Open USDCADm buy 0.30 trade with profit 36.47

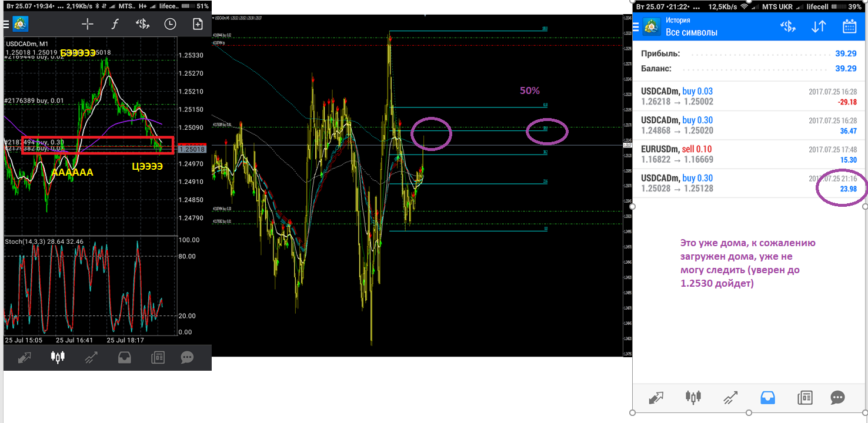[x=749, y=125]
